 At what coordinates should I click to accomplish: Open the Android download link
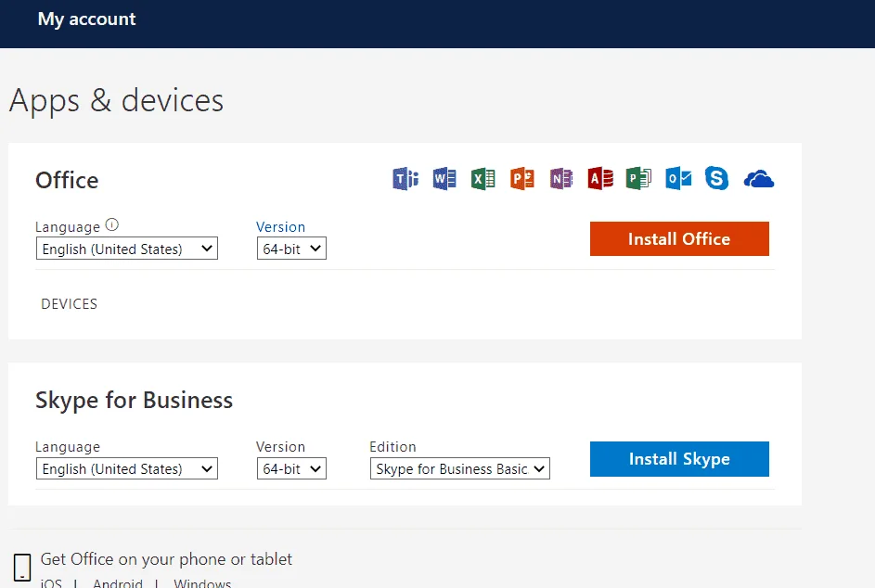[x=118, y=583]
